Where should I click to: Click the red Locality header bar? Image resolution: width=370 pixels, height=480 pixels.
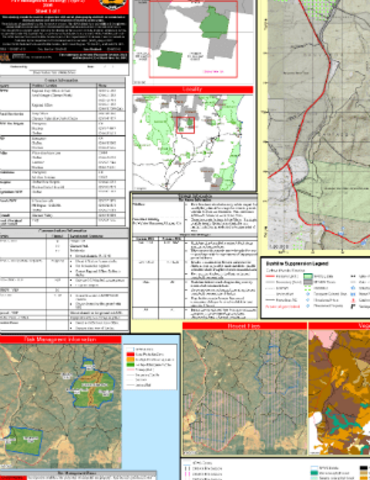pyautogui.click(x=193, y=89)
